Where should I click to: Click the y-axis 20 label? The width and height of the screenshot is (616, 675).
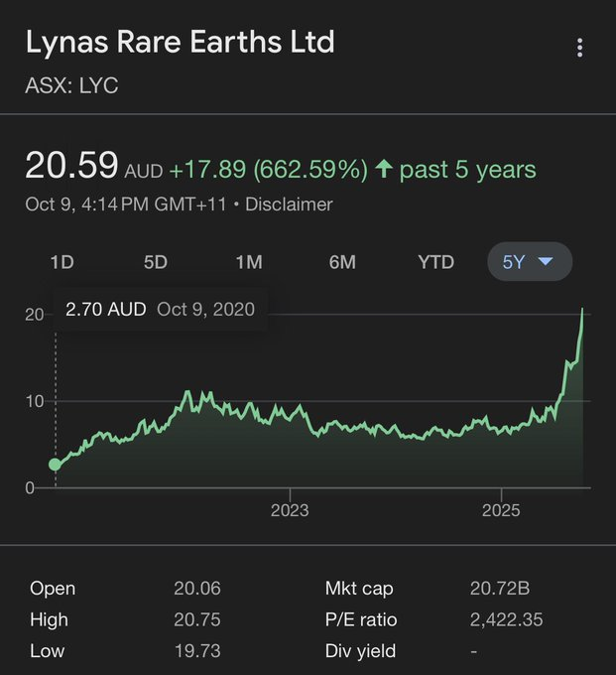point(34,315)
